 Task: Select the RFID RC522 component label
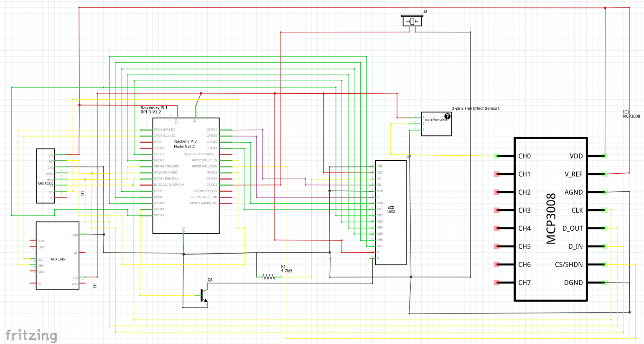click(x=46, y=184)
